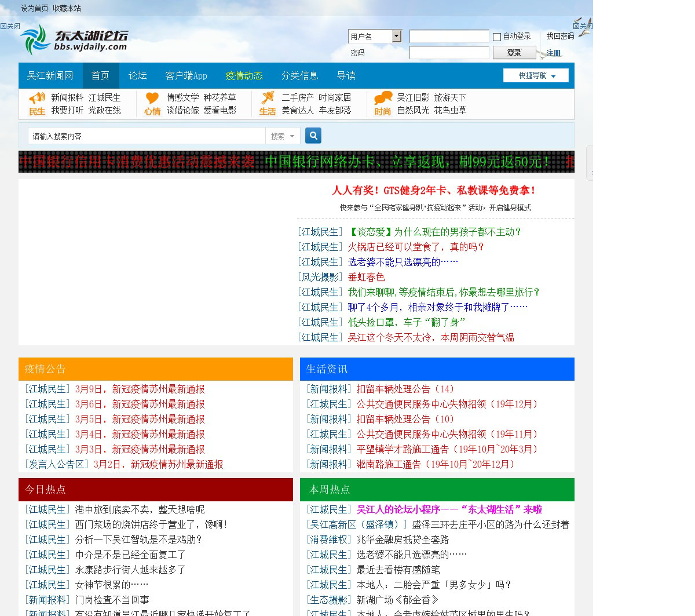Expand the 快捷导航 dropdown menu

click(536, 76)
